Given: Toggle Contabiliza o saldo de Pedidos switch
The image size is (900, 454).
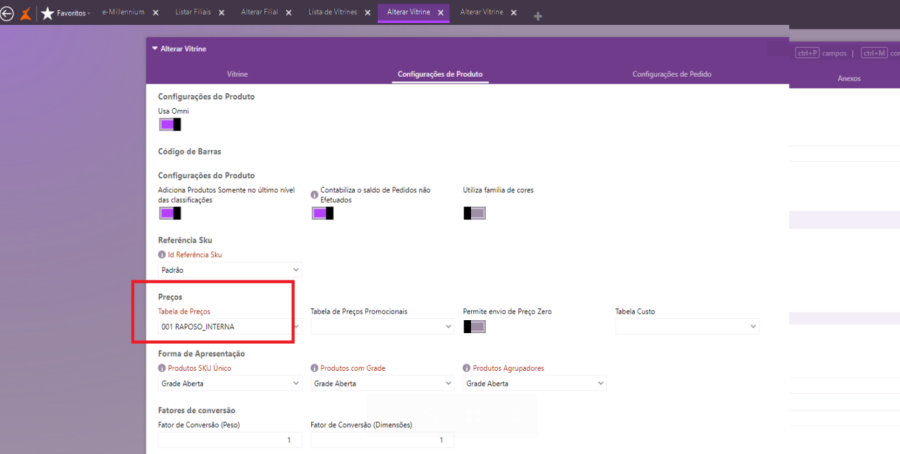Looking at the screenshot, I should coord(323,214).
